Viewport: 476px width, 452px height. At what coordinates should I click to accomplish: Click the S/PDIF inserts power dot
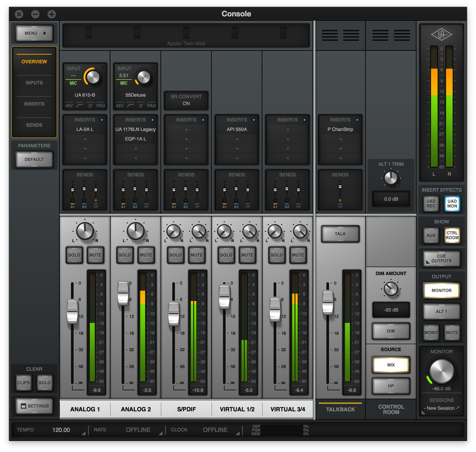(203, 120)
